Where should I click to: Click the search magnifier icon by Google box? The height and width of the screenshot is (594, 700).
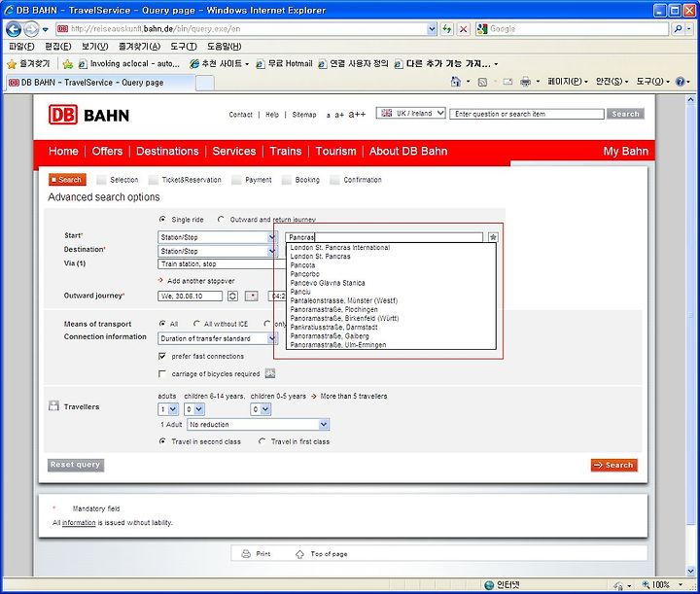point(678,29)
